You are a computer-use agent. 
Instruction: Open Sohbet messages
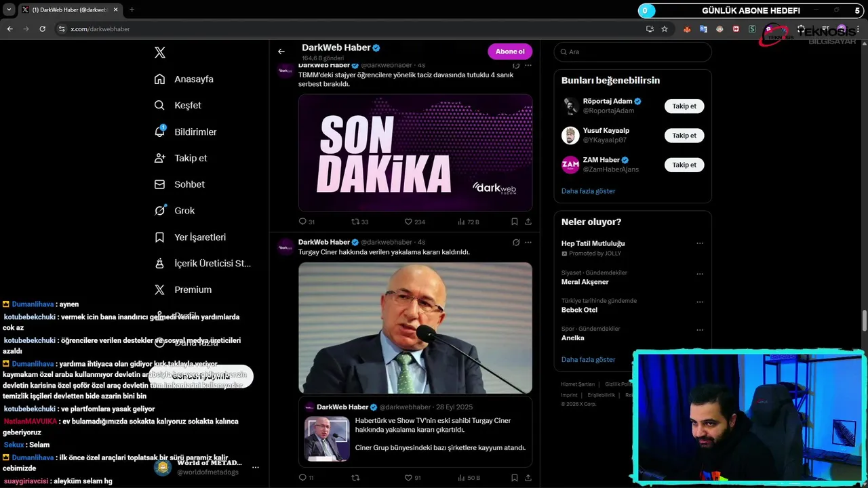coord(179,184)
